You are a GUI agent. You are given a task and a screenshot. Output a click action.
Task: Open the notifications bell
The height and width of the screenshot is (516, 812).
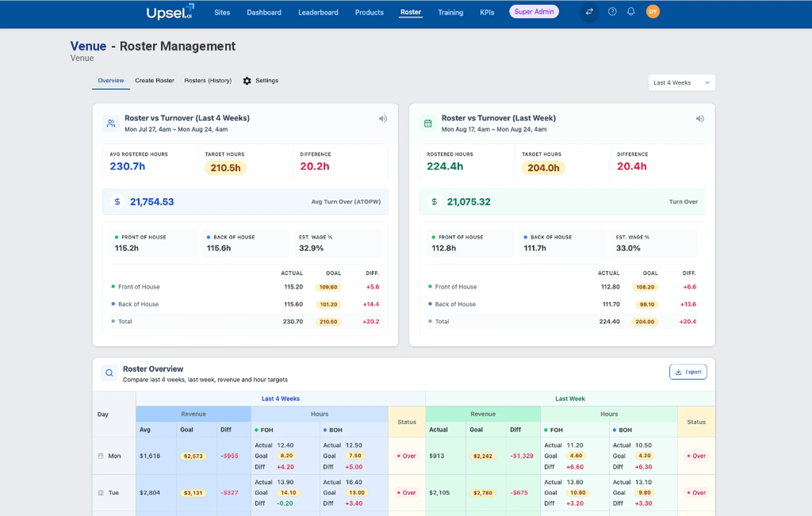click(631, 12)
